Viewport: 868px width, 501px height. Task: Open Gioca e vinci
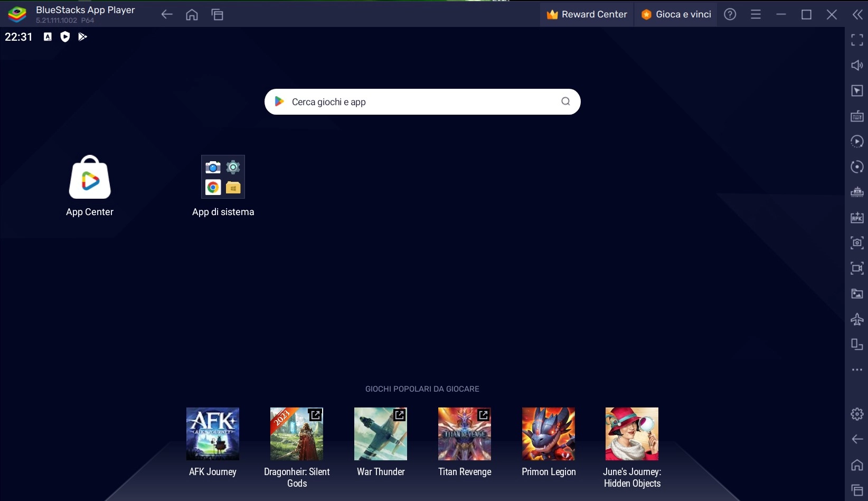pos(676,14)
